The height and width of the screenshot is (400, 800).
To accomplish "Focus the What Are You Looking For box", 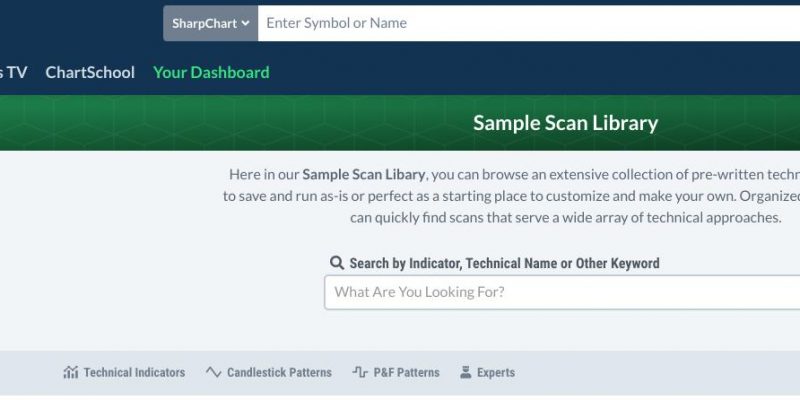I will point(562,292).
